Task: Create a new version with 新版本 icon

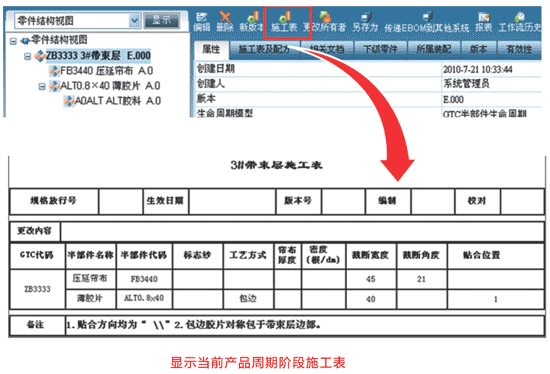Action: [x=251, y=22]
